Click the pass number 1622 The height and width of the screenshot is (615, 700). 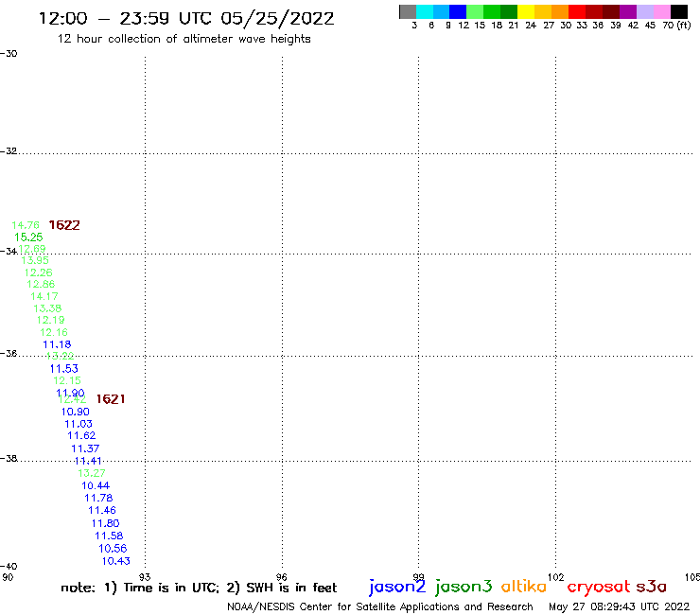pos(64,225)
